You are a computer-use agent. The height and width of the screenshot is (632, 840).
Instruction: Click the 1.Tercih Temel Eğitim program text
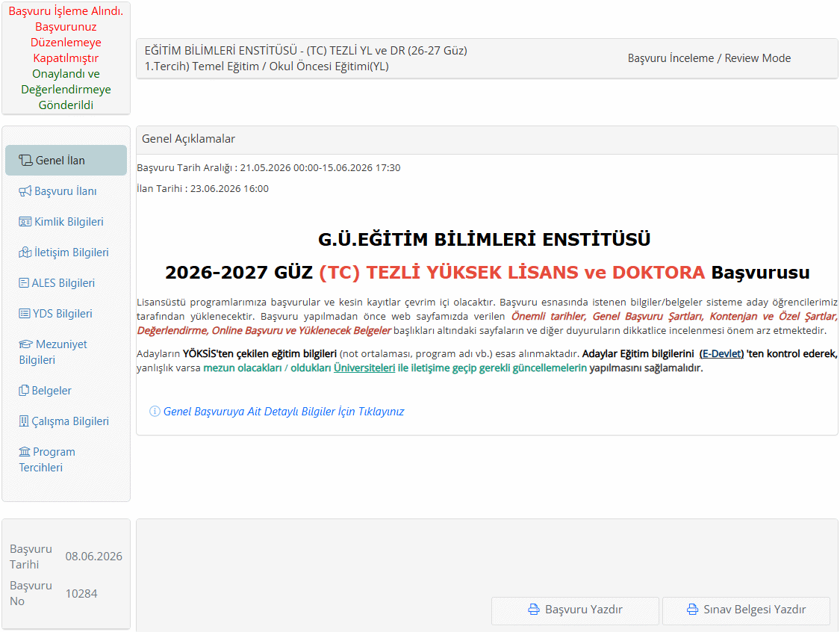267,66
